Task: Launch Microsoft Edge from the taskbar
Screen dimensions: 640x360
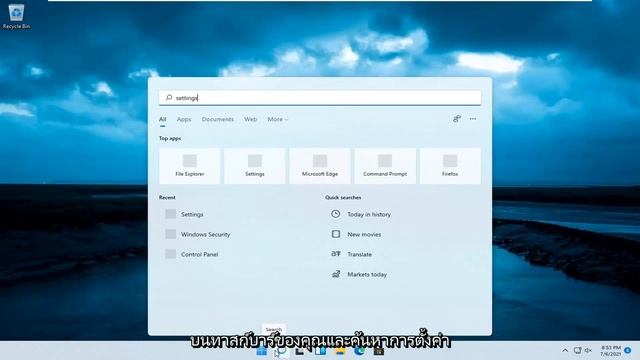Action: click(359, 351)
